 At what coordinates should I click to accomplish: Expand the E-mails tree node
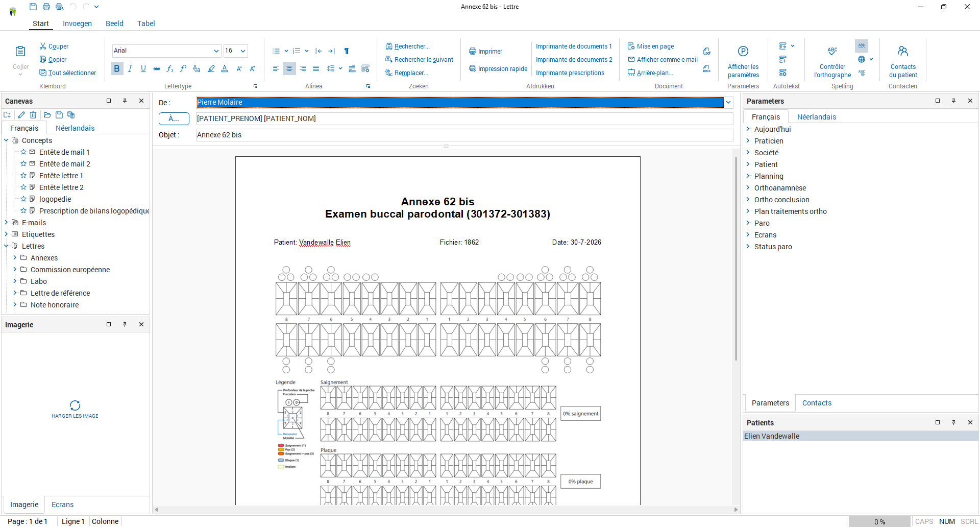[x=6, y=223]
